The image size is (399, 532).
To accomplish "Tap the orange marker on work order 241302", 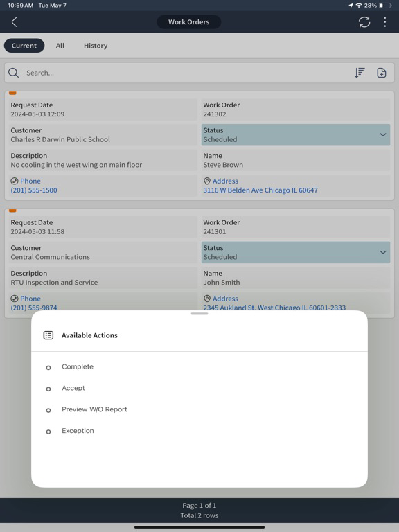I will (12, 93).
